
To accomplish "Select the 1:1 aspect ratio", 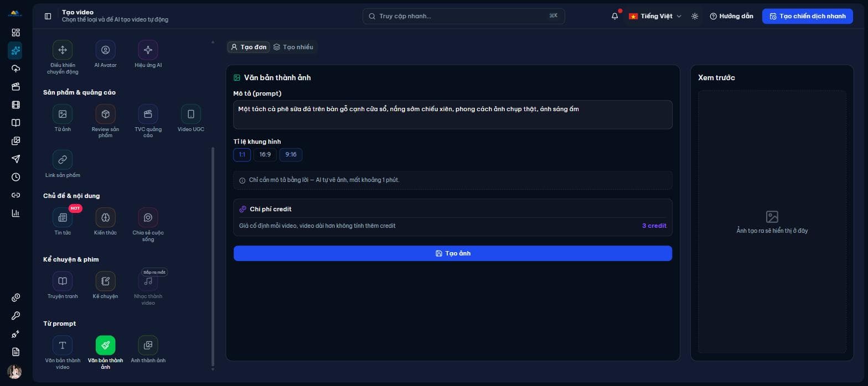I will pyautogui.click(x=242, y=154).
